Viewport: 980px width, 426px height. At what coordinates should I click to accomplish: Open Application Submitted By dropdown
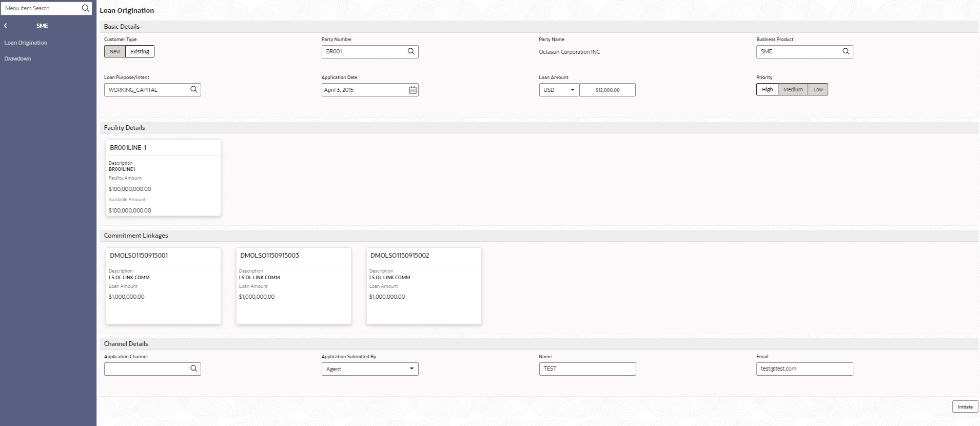tap(369, 369)
